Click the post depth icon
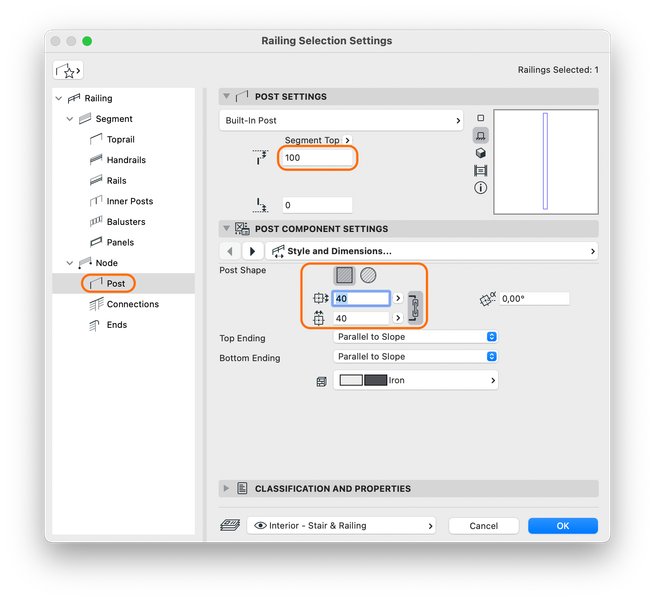The image size is (655, 601). pyautogui.click(x=318, y=318)
